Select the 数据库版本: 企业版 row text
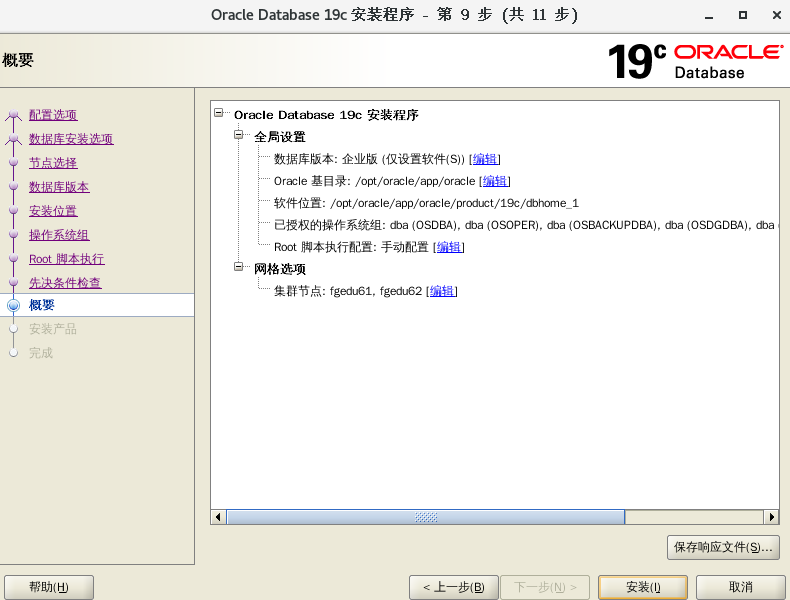The height and width of the screenshot is (600, 790). click(x=369, y=159)
